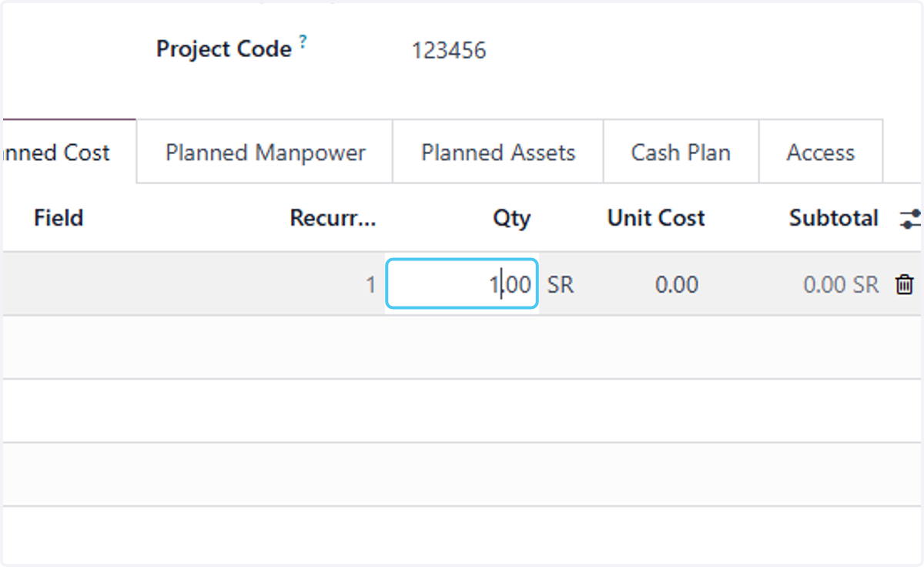Screen dimensions: 924x567
Task: Select the Unit Cost cell 0.00
Action: coord(677,285)
